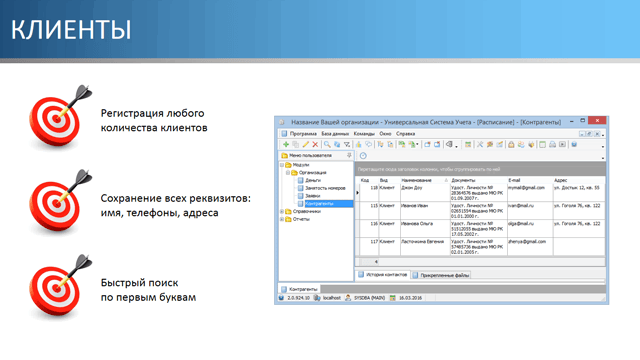Switch to Прикрепленные файлы tab

coord(441,276)
